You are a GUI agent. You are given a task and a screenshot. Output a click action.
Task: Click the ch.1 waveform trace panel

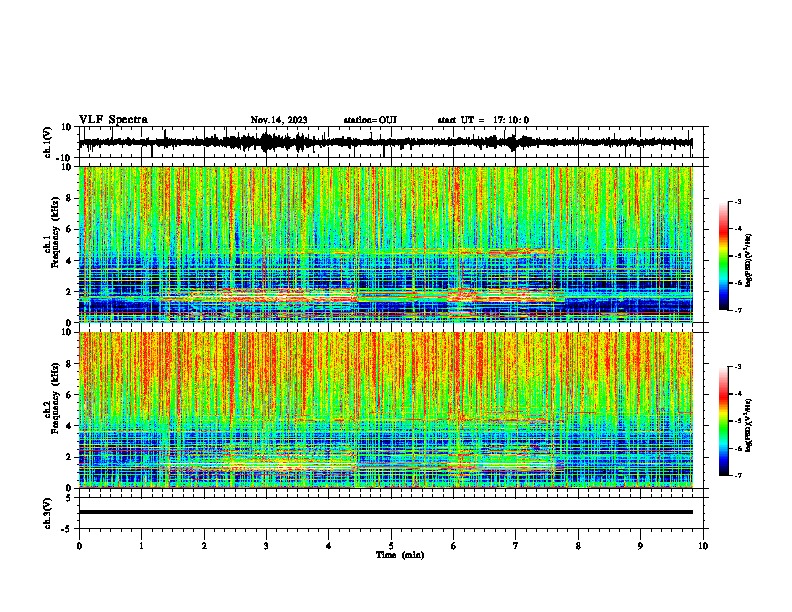coord(391,142)
